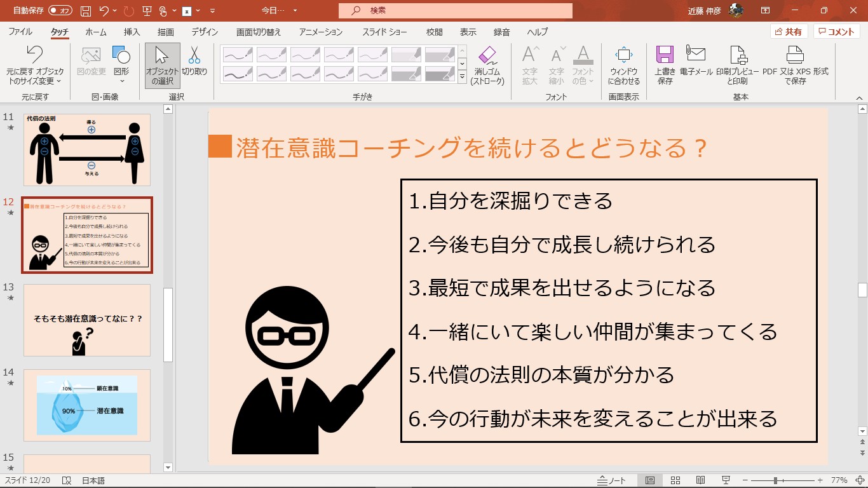Open the undo history dropdown arrow
Screen dimensions: 868x488
coord(114,11)
